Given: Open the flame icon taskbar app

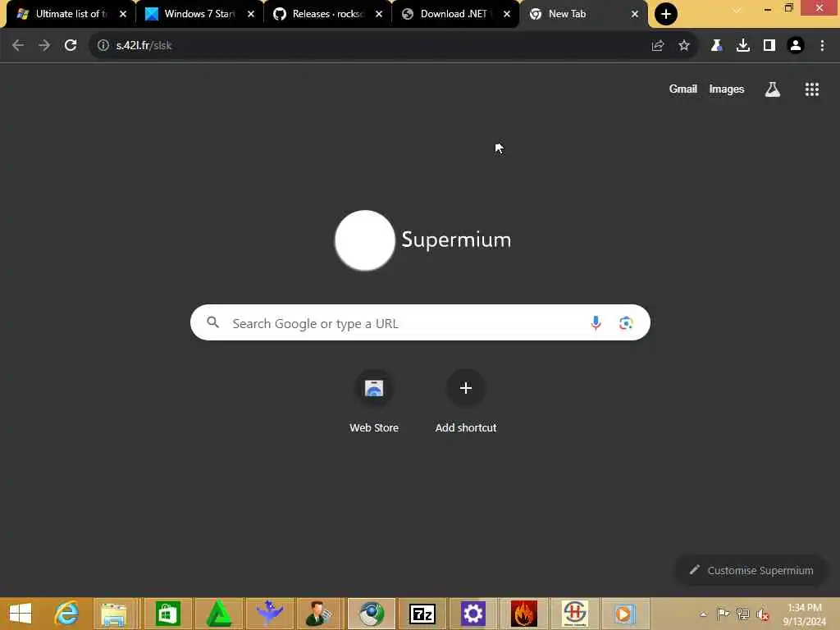Looking at the screenshot, I should pyautogui.click(x=524, y=614).
